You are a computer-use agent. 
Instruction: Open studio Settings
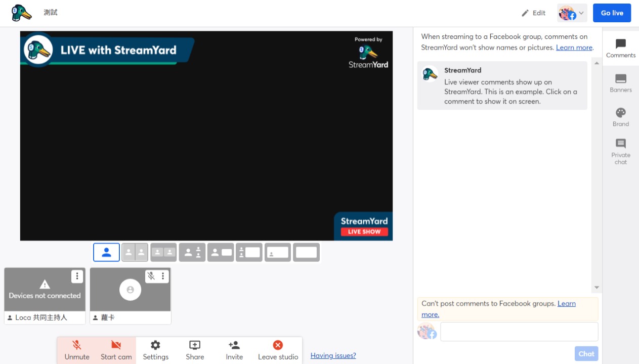pyautogui.click(x=155, y=350)
